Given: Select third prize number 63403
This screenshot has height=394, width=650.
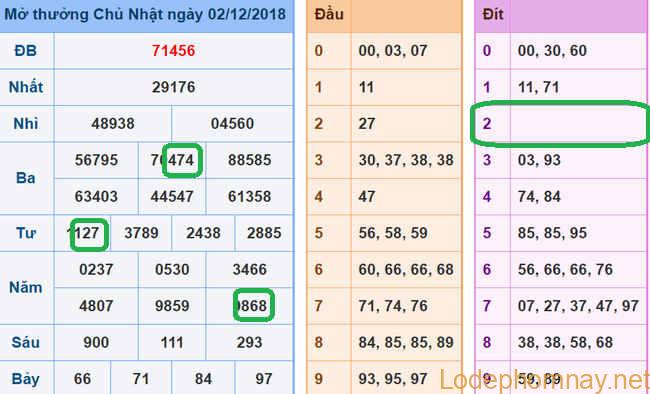Looking at the screenshot, I should [96, 196].
